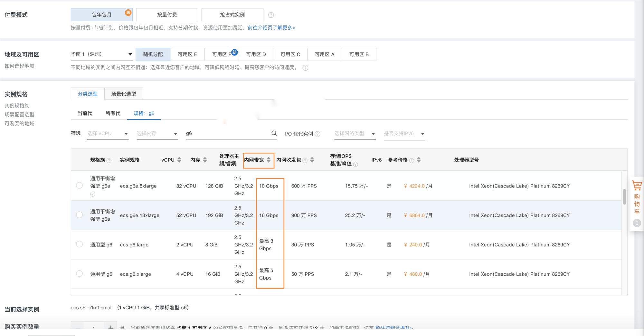This screenshot has width=644, height=336.
Task: Click price ¥ 6864.0 /月
Action: click(x=418, y=215)
